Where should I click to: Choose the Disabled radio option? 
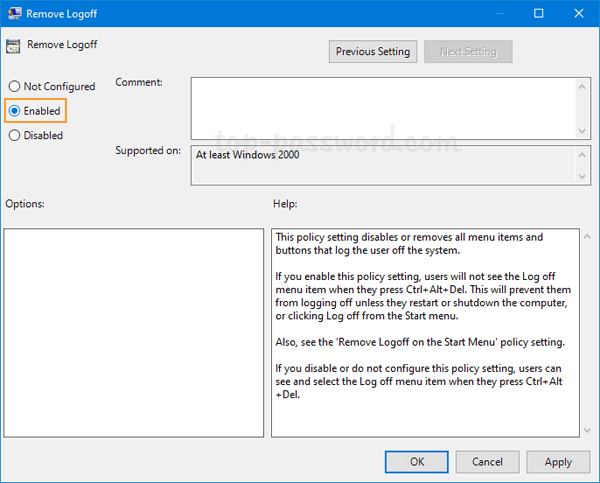[14, 135]
